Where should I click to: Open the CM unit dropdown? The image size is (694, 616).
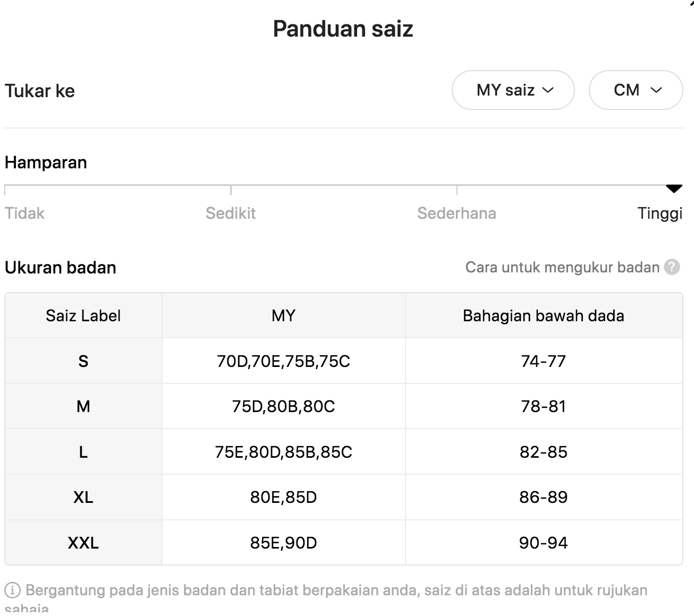[x=636, y=90]
